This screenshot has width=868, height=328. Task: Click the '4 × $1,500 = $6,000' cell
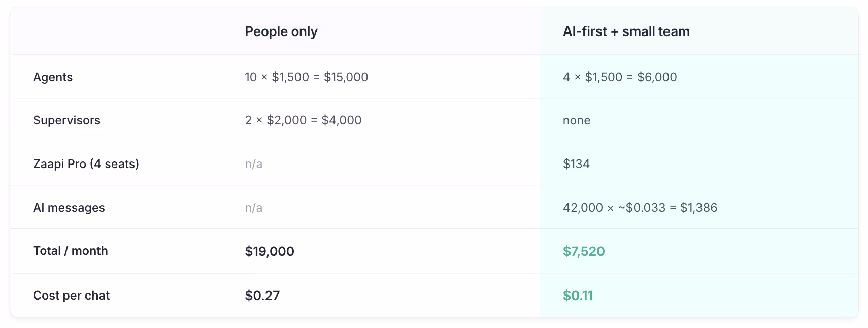point(620,77)
